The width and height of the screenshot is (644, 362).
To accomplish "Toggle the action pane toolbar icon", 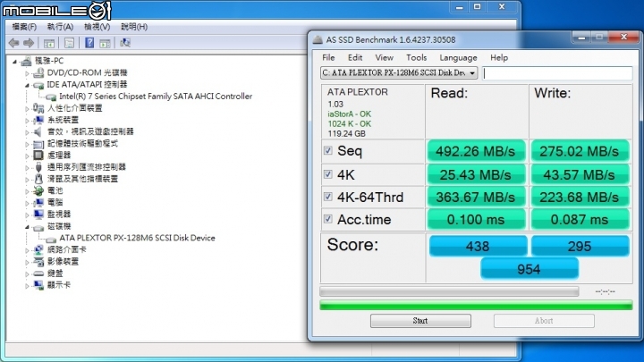I will pyautogui.click(x=105, y=43).
